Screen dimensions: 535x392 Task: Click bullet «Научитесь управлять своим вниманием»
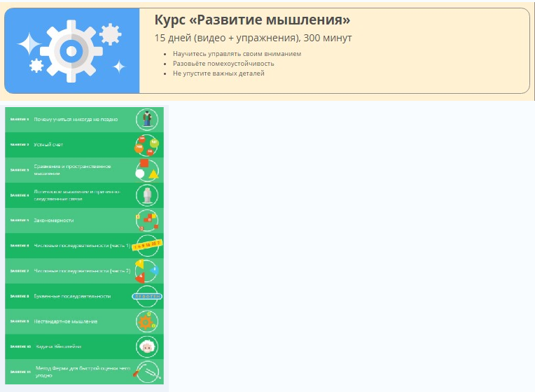coord(237,54)
